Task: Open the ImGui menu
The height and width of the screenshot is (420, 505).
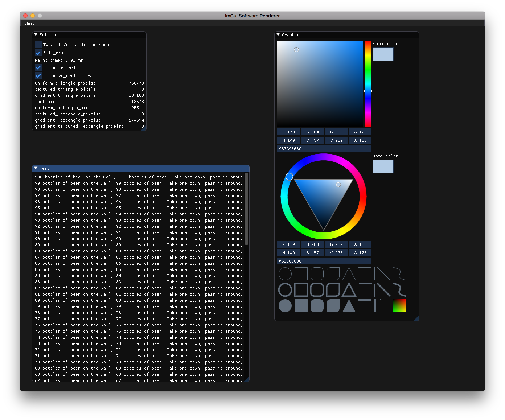Action: (31, 23)
